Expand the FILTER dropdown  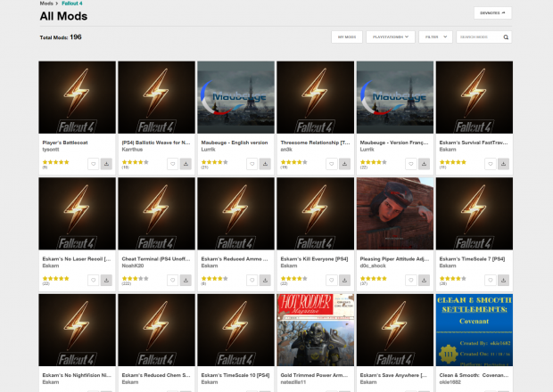[x=435, y=37]
